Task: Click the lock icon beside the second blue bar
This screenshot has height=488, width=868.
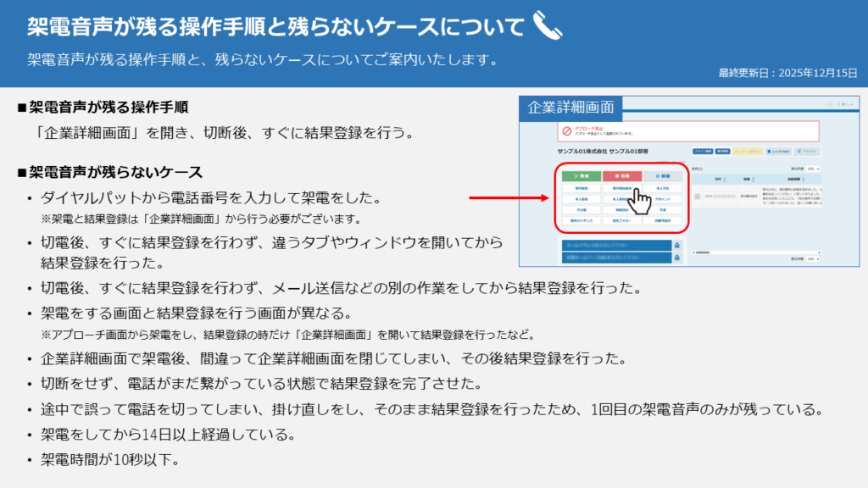Action: click(676, 258)
